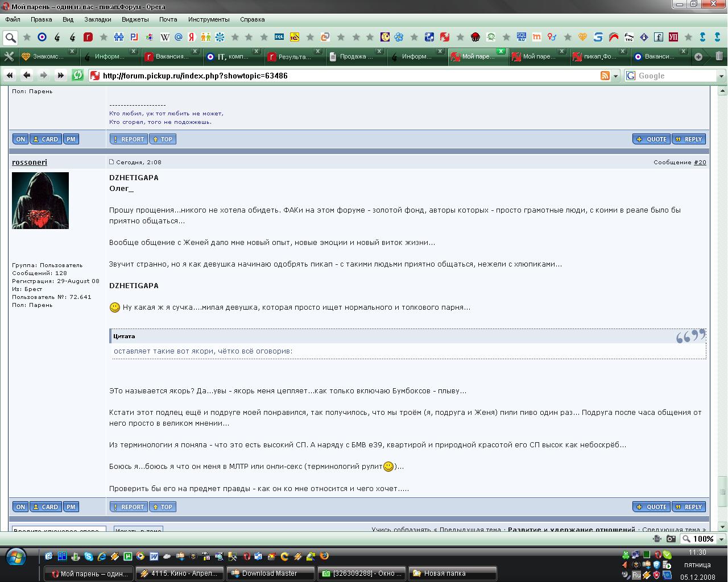The image size is (728, 582).
Task: Click the Reload page icon
Action: click(x=77, y=75)
